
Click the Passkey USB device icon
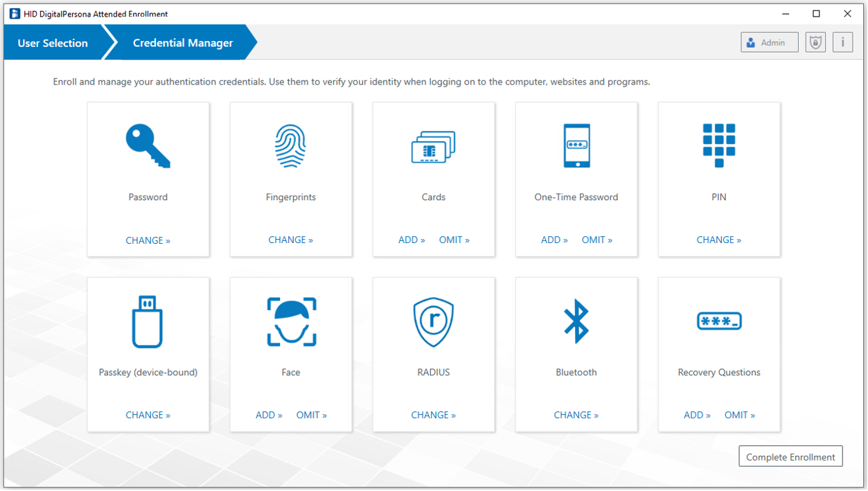coord(148,321)
